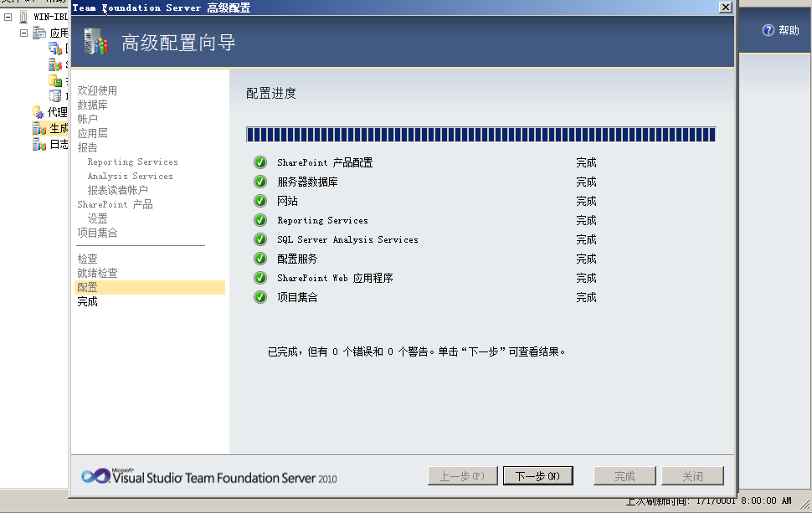
Task: Select 设置 step in sidebar
Action: point(97,218)
